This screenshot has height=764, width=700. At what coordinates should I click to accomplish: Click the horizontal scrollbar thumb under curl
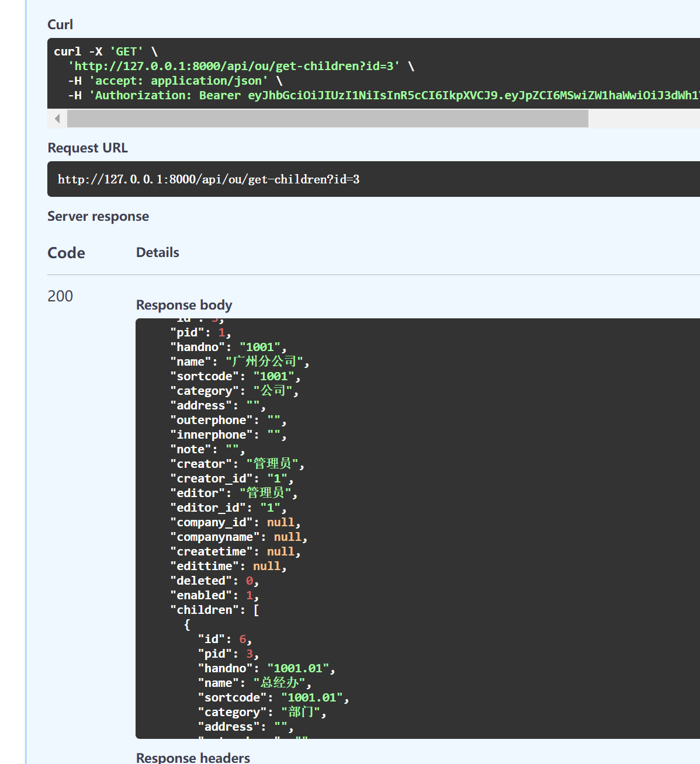pos(327,119)
